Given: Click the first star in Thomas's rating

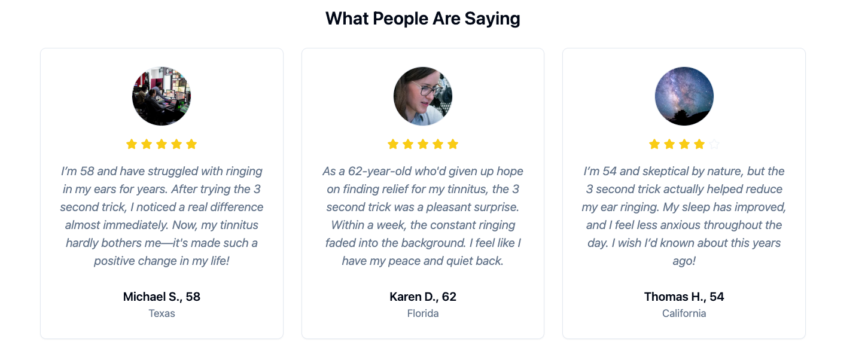Looking at the screenshot, I should coord(654,144).
